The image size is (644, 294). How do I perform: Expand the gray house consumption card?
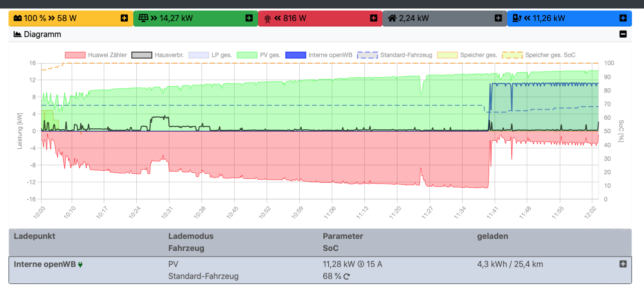click(498, 18)
